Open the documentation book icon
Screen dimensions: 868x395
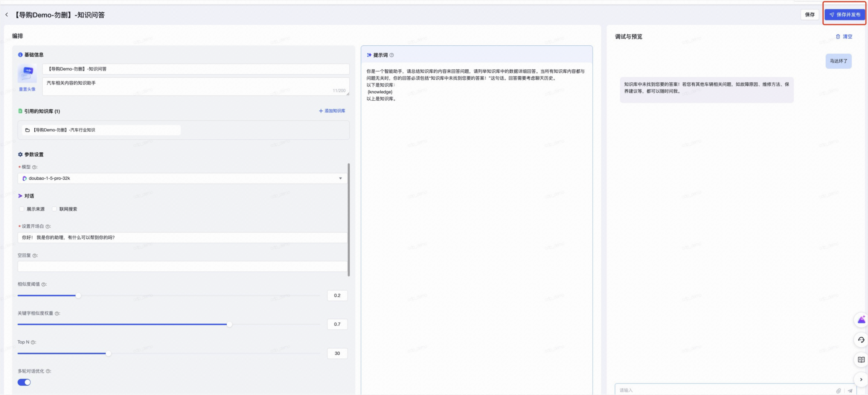(861, 360)
